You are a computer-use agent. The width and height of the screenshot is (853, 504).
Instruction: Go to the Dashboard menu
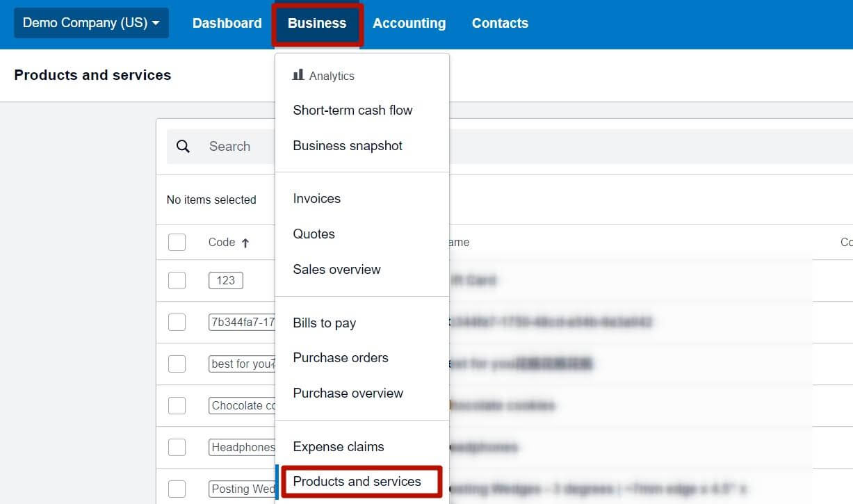tap(227, 23)
